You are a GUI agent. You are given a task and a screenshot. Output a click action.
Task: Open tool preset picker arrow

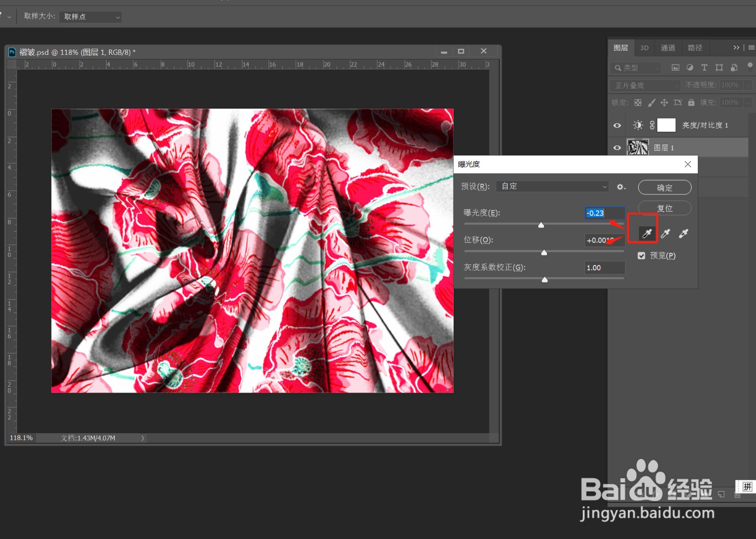[9, 17]
